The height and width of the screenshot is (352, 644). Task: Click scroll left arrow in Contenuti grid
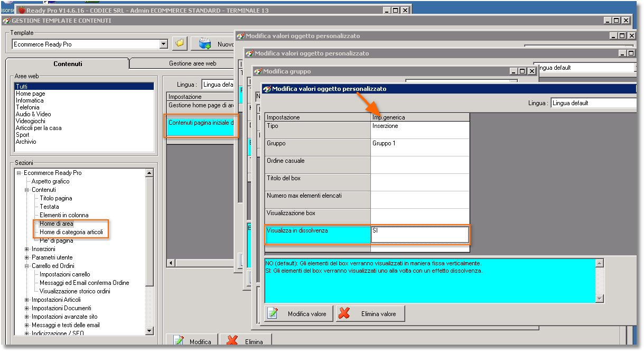pyautogui.click(x=171, y=263)
